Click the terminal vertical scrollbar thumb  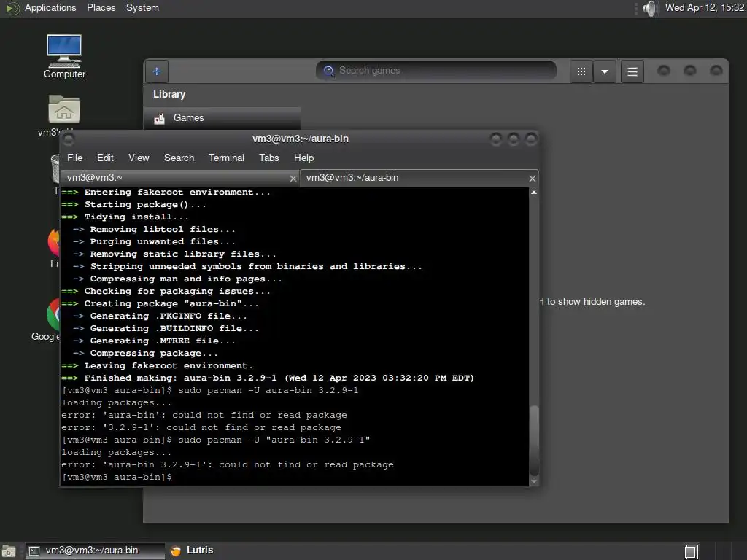coord(534,440)
